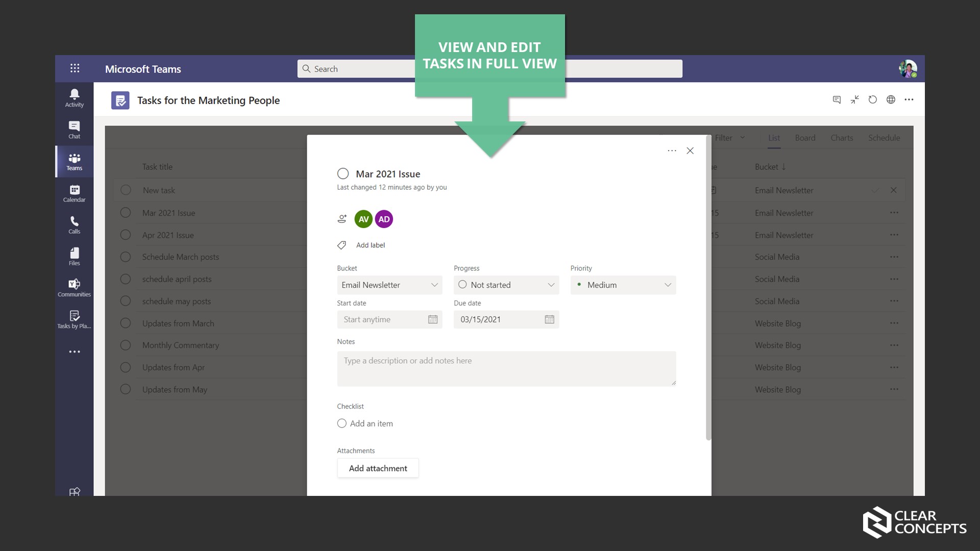Open Communities in the sidebar
The width and height of the screenshot is (980, 551).
75,288
